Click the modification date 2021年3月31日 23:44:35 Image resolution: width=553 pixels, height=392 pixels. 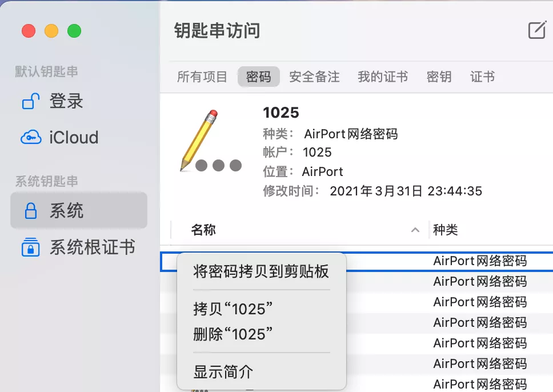click(x=406, y=191)
